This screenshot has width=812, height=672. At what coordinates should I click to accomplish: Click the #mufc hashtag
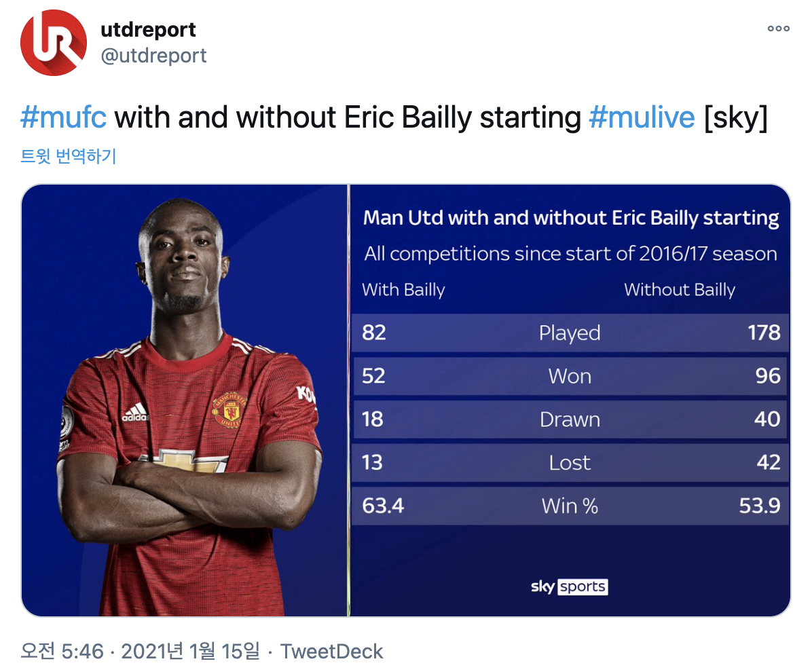(63, 118)
